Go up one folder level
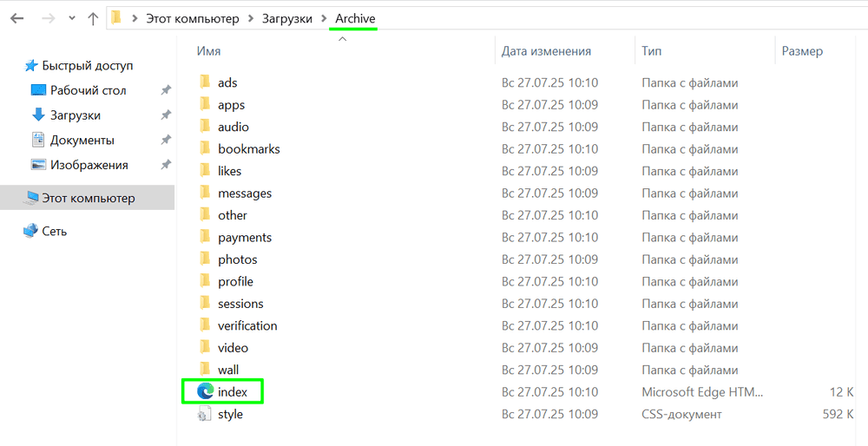This screenshot has height=446, width=868. tap(93, 18)
